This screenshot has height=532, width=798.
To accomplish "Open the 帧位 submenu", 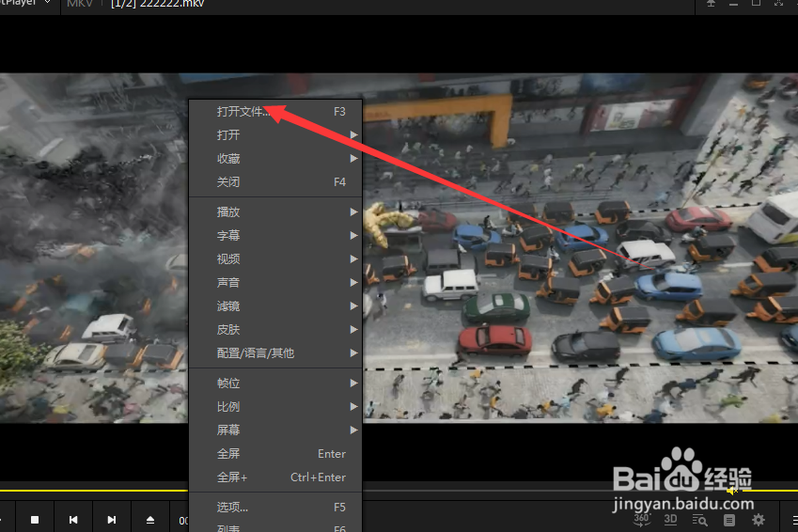I will coord(274,383).
